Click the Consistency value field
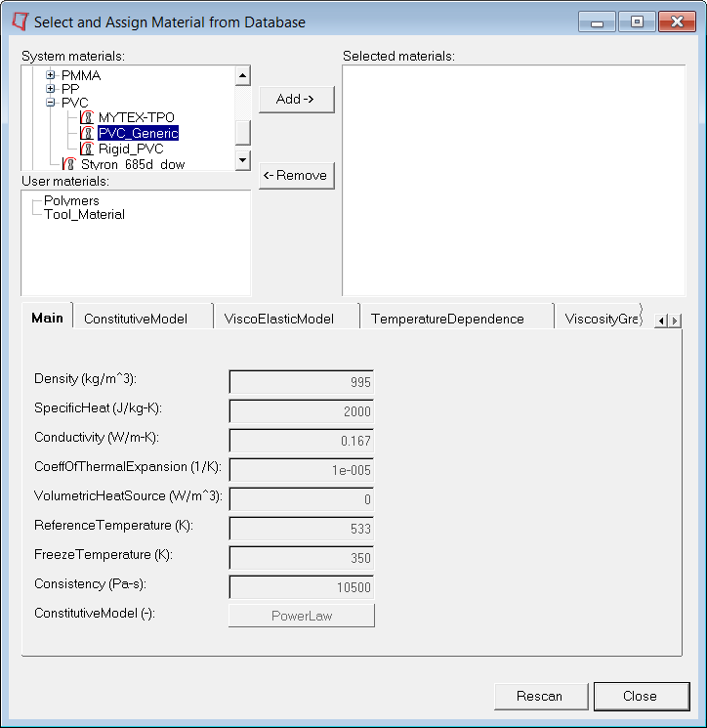The image size is (707, 728). pos(301,586)
